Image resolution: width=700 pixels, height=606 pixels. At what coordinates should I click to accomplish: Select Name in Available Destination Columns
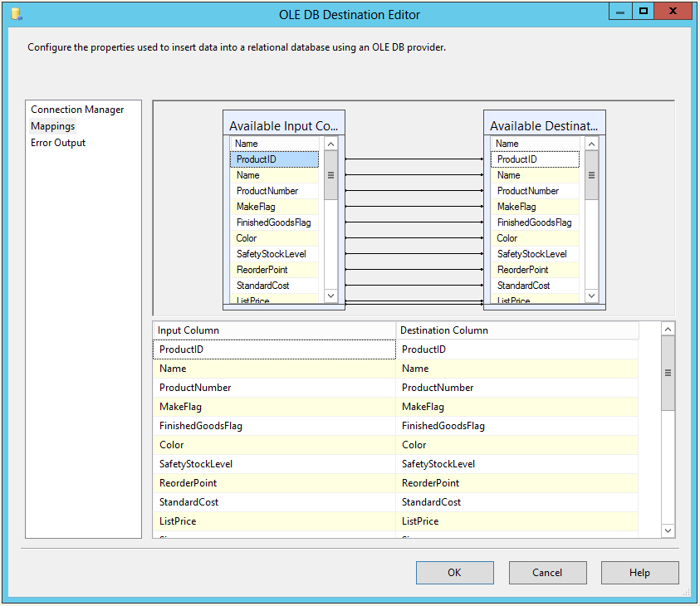tap(528, 174)
